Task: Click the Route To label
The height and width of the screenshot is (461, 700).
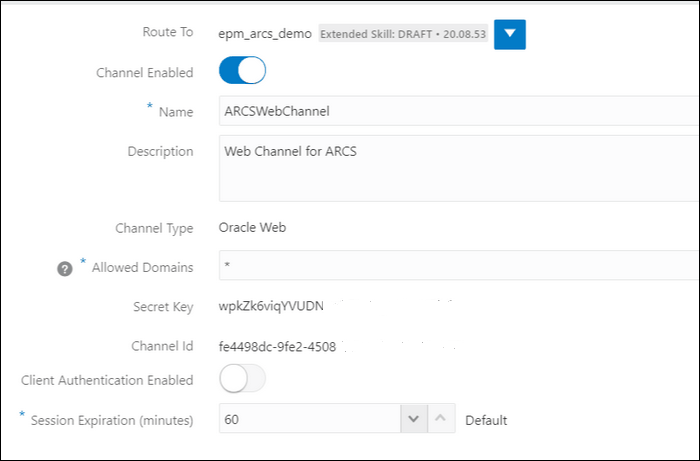Action: click(x=168, y=32)
